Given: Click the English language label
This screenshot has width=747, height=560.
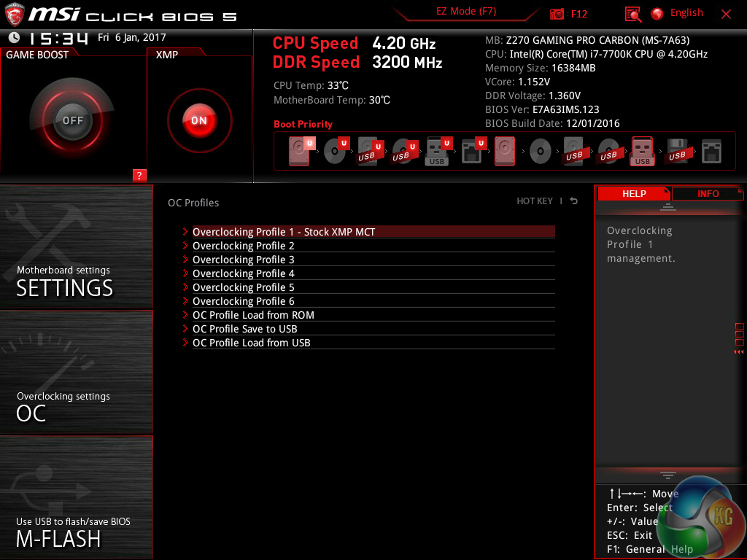Looking at the screenshot, I should point(686,13).
